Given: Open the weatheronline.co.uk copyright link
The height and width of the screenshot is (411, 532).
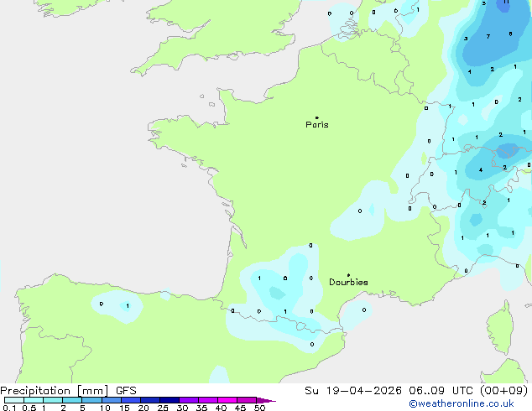Looking at the screenshot, I should pos(462,403).
